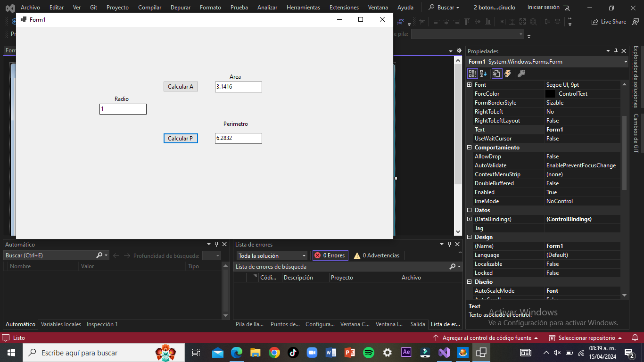Open the Toda la solución dropdown
This screenshot has width=644, height=362.
click(x=272, y=255)
